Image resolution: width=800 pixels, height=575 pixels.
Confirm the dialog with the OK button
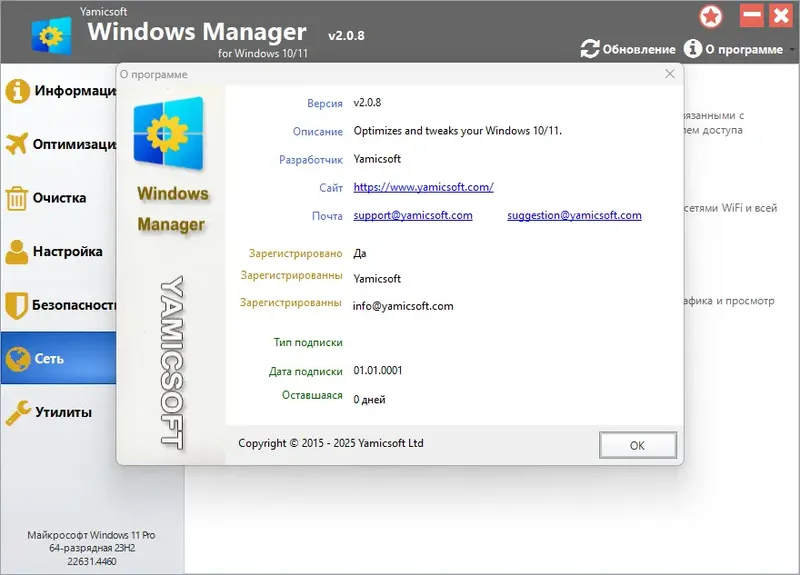638,445
